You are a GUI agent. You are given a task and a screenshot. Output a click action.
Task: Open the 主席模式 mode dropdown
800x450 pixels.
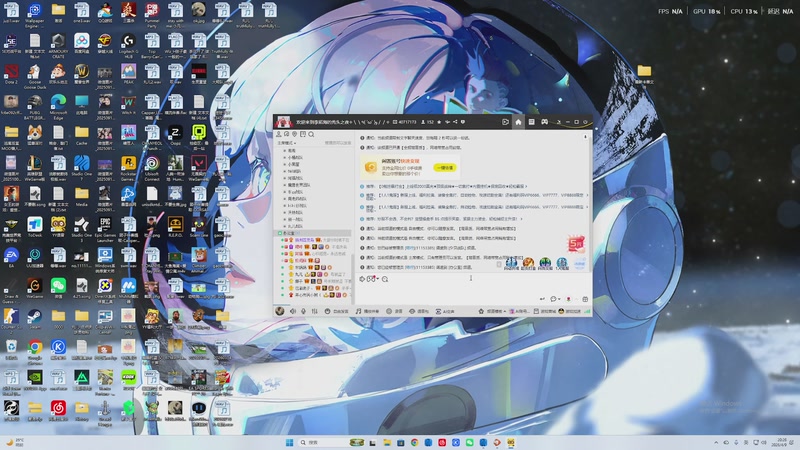point(286,143)
